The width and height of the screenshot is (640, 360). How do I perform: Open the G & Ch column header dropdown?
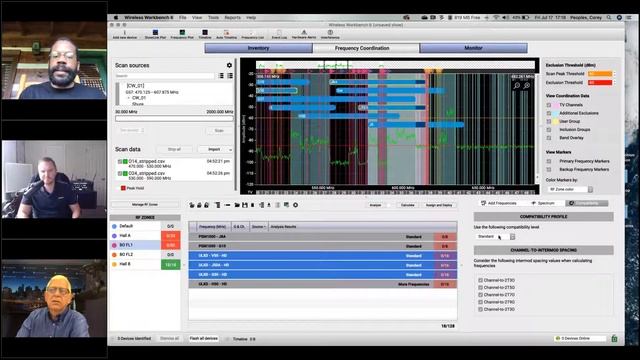(x=239, y=227)
